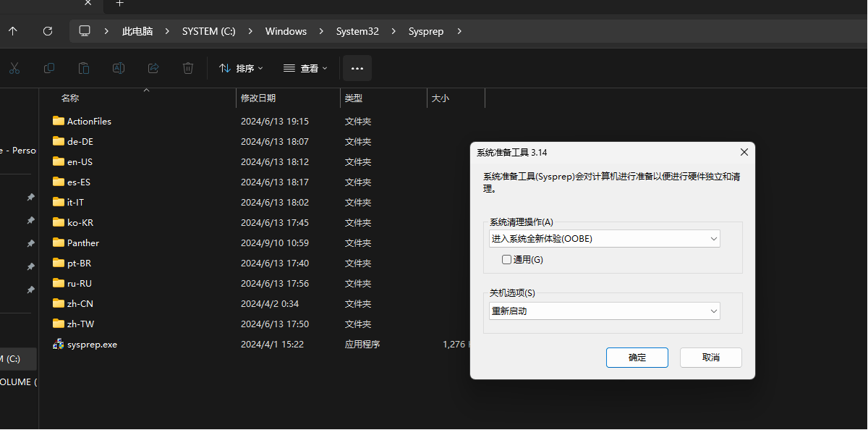Open new tab with plus button

(120, 4)
